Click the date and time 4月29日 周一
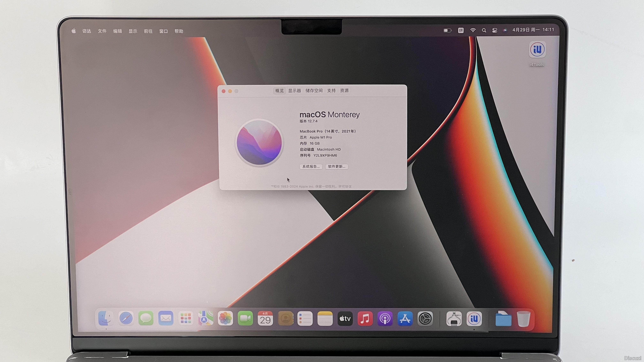This screenshot has width=644, height=362. coord(526,30)
